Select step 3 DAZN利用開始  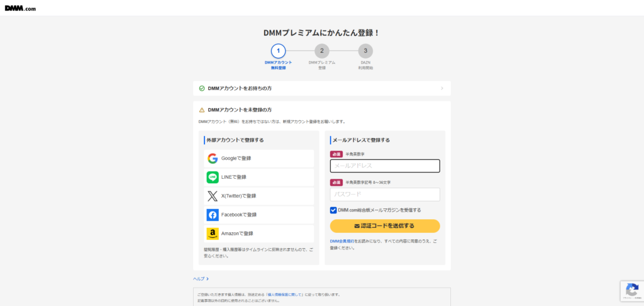click(365, 51)
